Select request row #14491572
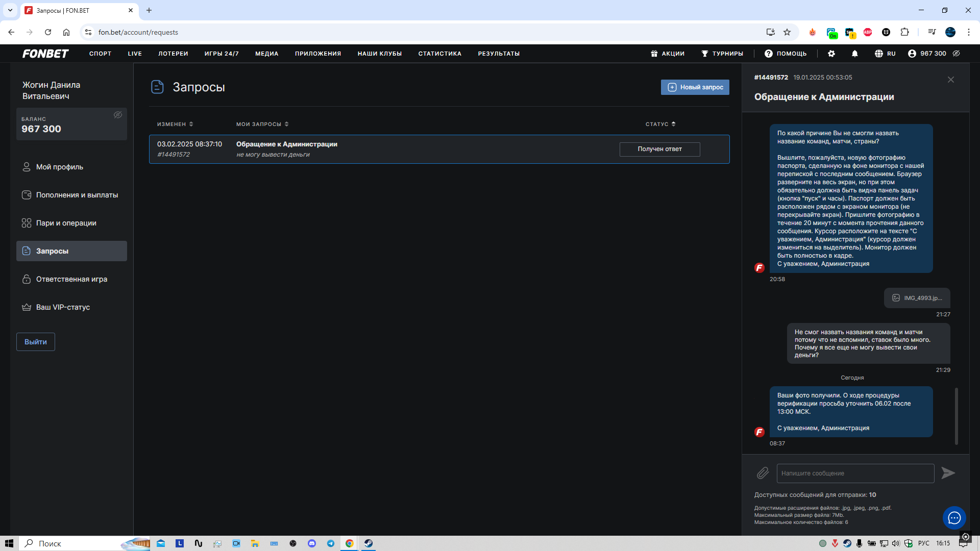The height and width of the screenshot is (551, 980). [439, 149]
